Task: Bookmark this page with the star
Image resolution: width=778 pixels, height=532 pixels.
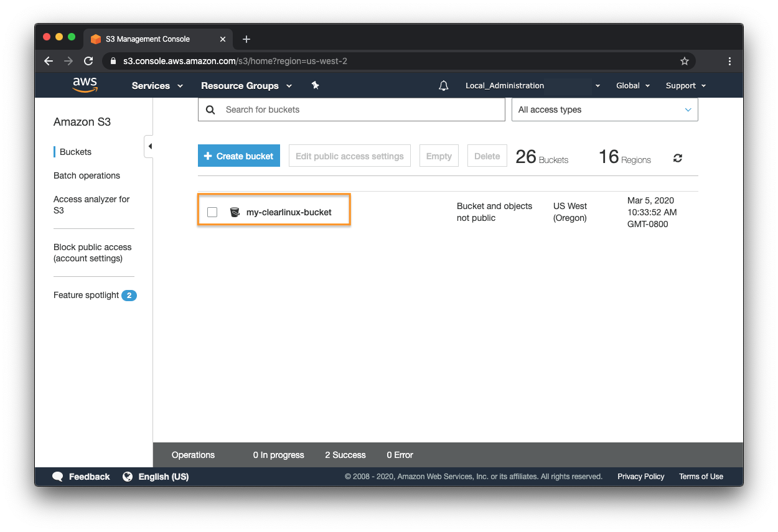Action: click(685, 61)
